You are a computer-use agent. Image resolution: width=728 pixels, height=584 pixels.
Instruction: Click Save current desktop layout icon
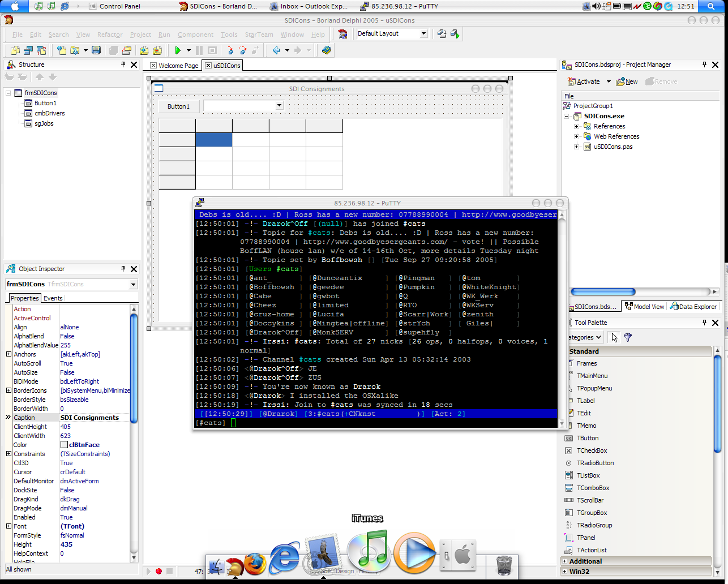pyautogui.click(x=442, y=34)
